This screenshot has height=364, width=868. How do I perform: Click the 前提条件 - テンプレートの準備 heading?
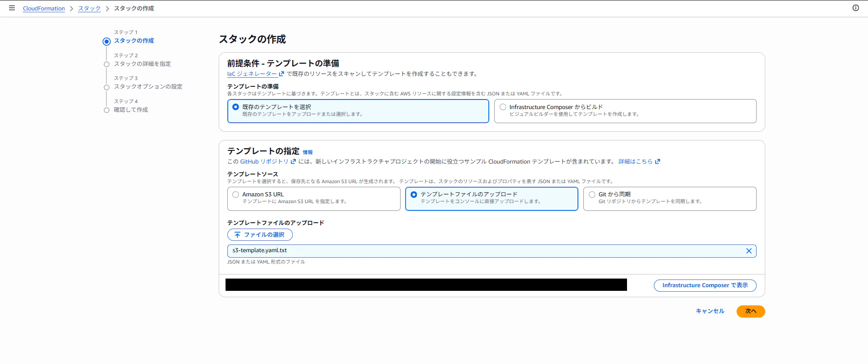coord(283,63)
